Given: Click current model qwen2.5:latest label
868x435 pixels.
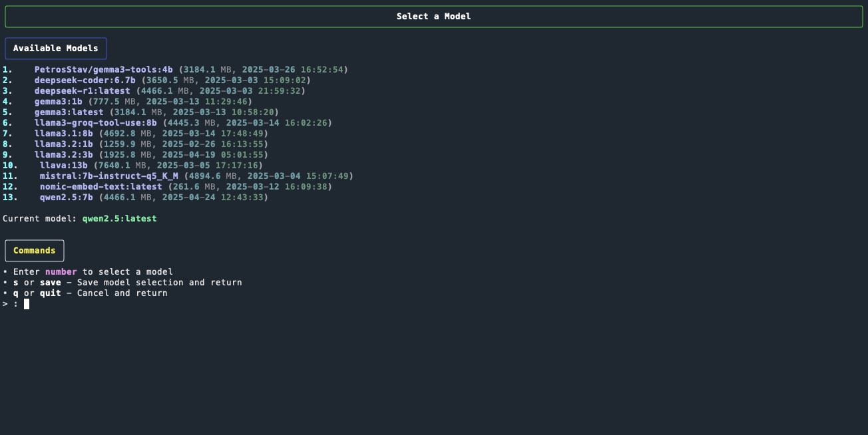Looking at the screenshot, I should click(x=119, y=218).
